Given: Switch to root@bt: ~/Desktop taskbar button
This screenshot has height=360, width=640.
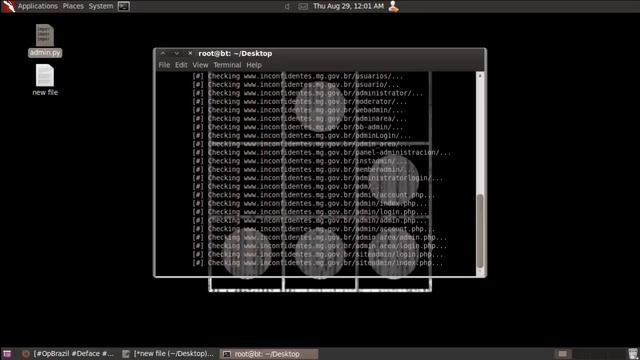Looking at the screenshot, I should [x=269, y=354].
